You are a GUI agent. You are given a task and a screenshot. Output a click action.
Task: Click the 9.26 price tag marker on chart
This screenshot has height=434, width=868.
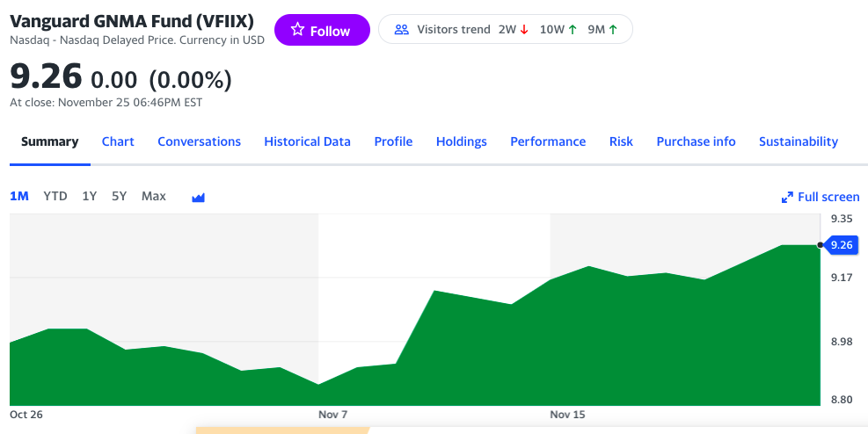pos(841,244)
